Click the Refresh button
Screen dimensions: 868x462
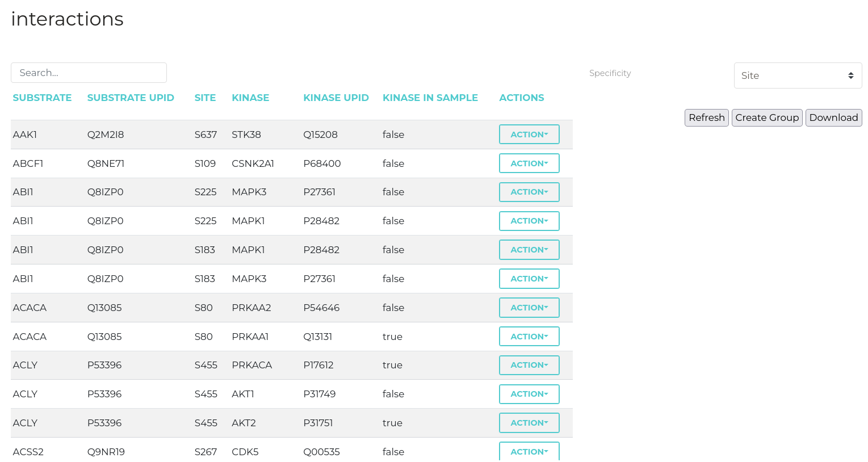(x=706, y=117)
